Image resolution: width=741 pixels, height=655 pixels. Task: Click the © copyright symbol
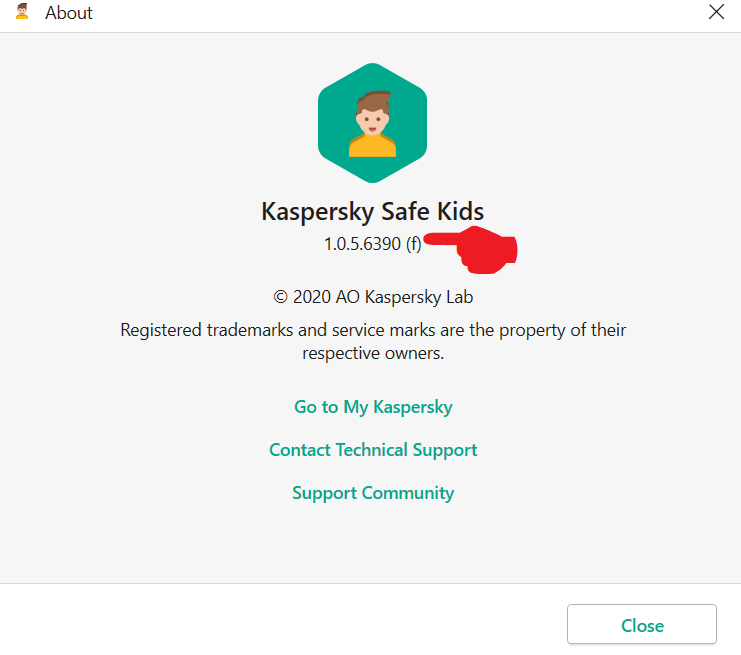[280, 297]
